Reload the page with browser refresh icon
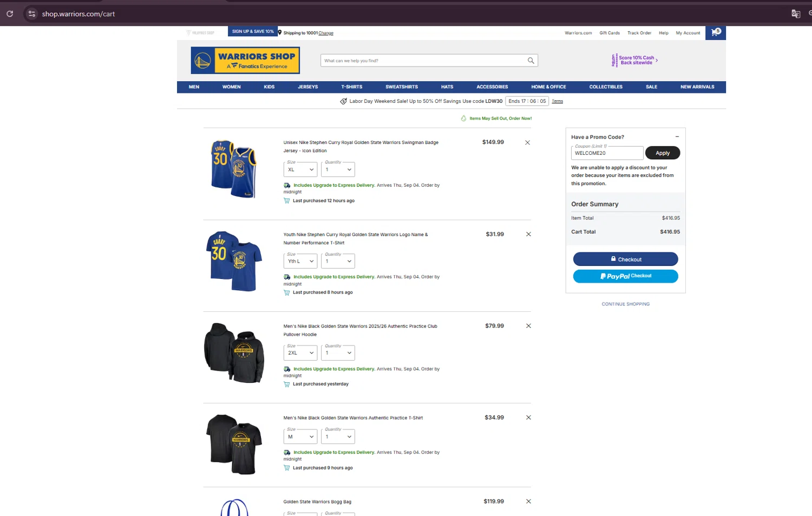The image size is (812, 516). [10, 14]
